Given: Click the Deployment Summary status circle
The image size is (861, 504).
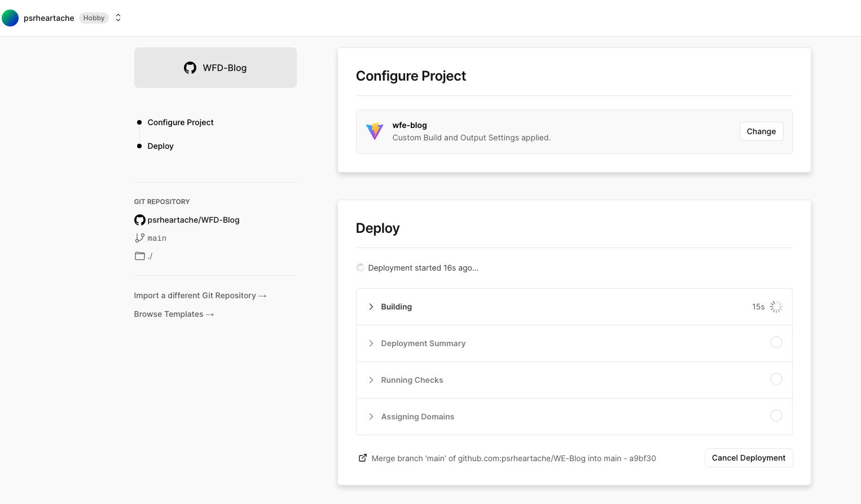Looking at the screenshot, I should [776, 342].
